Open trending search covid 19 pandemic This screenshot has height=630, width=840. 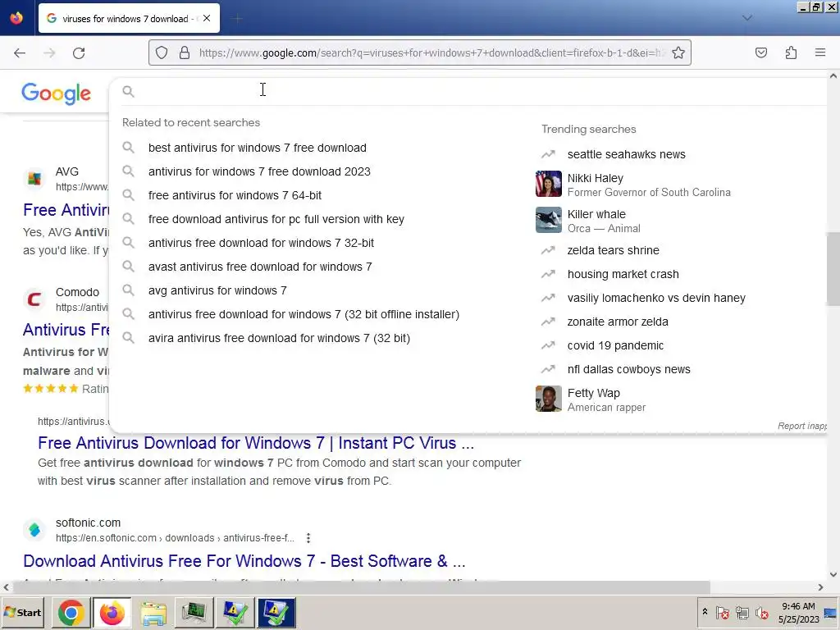(x=615, y=345)
